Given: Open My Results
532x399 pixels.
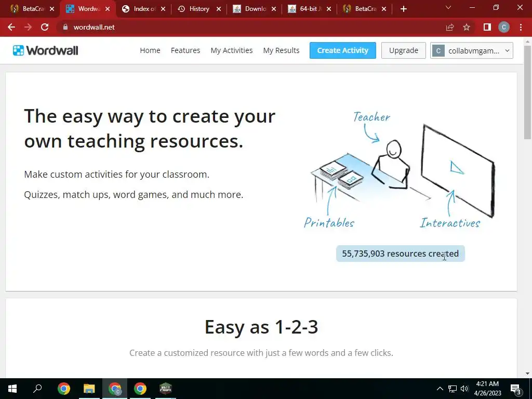Looking at the screenshot, I should click(281, 50).
